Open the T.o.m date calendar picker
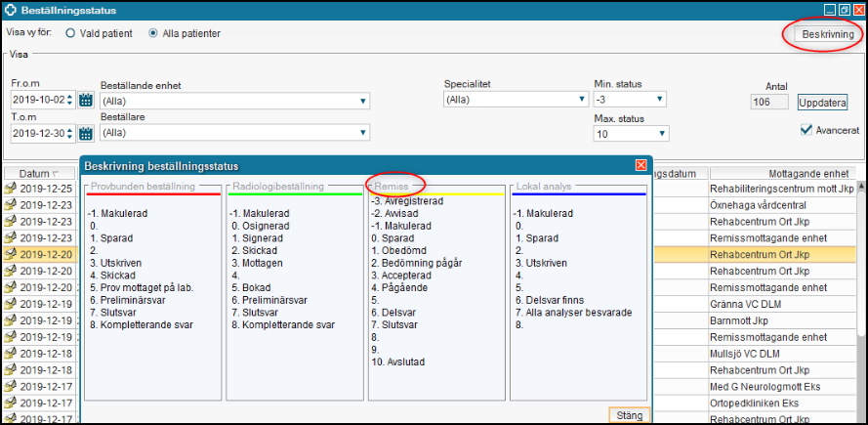868x425 pixels. (x=85, y=133)
